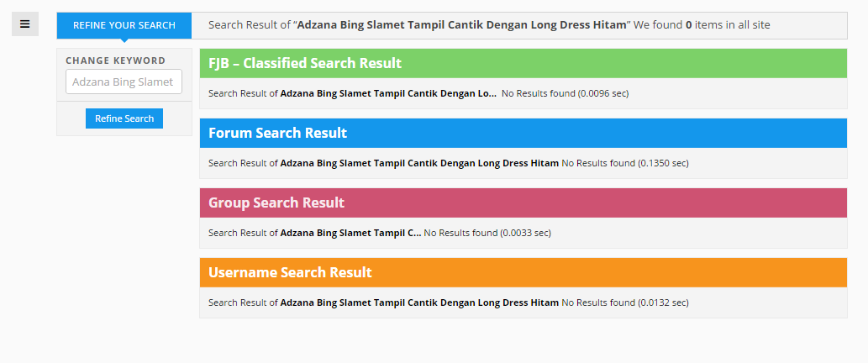Click 'No Results found (0.0033 sec)' text
The height and width of the screenshot is (363, 868).
pos(487,233)
